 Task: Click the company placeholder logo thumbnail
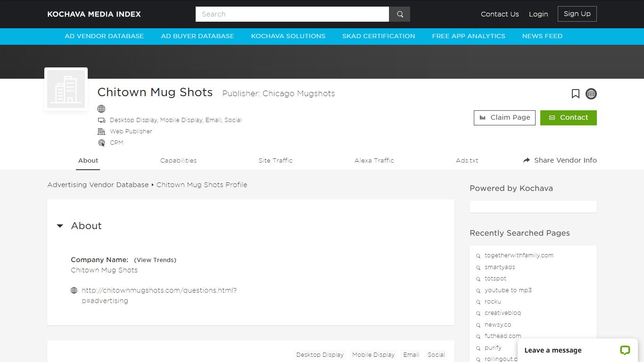tap(66, 89)
